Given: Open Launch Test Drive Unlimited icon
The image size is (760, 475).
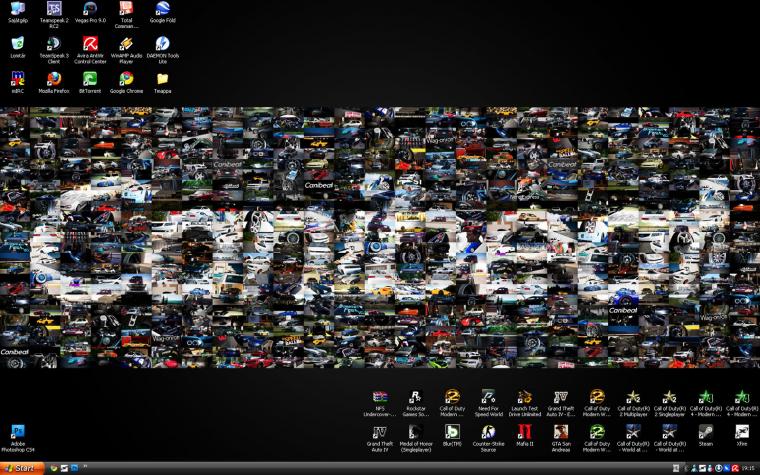Looking at the screenshot, I should pyautogui.click(x=524, y=403).
